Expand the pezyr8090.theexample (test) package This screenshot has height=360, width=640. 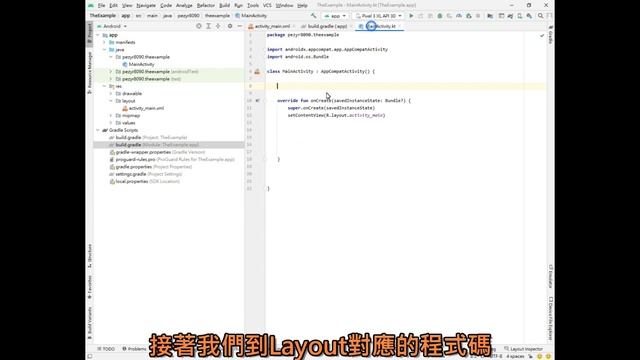[x=111, y=79]
